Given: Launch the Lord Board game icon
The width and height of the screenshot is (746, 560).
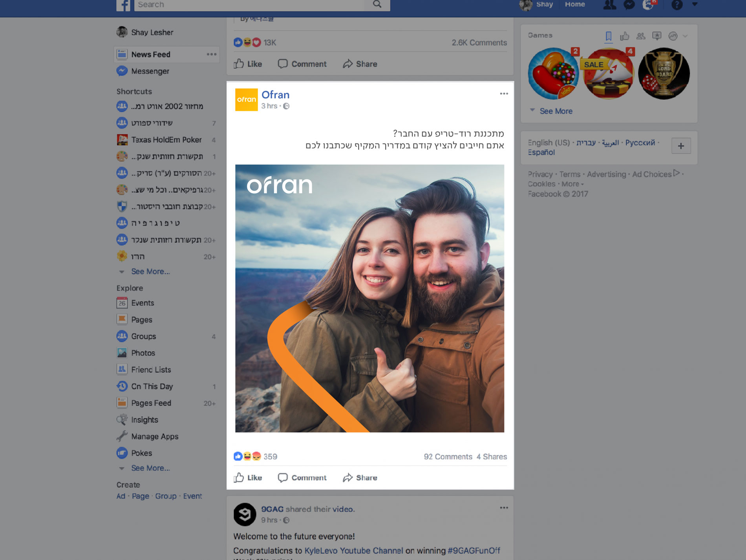Looking at the screenshot, I should pos(664,73).
